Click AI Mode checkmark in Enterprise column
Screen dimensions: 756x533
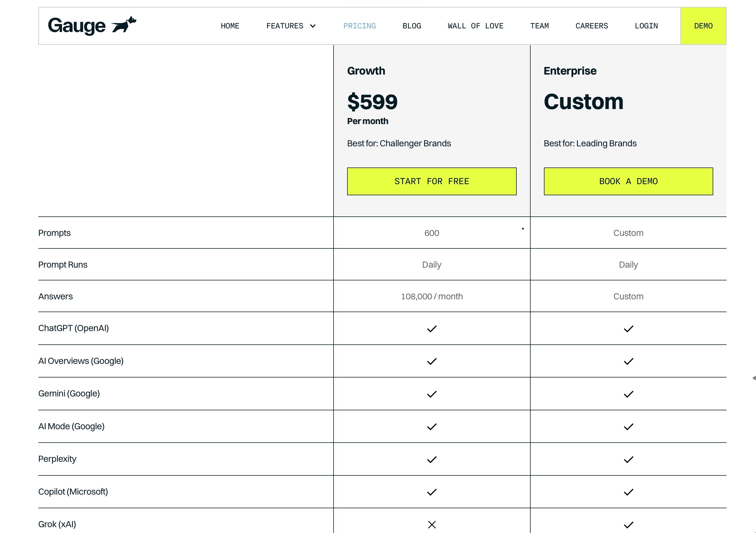point(628,426)
